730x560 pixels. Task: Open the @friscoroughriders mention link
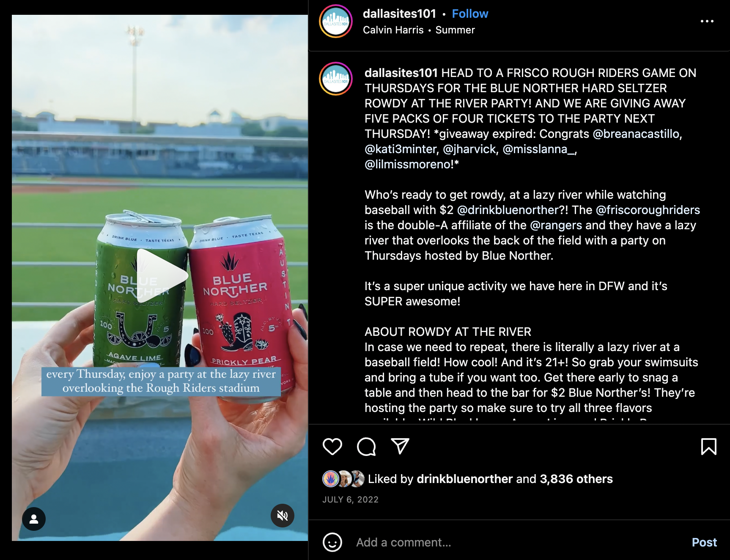coord(648,210)
